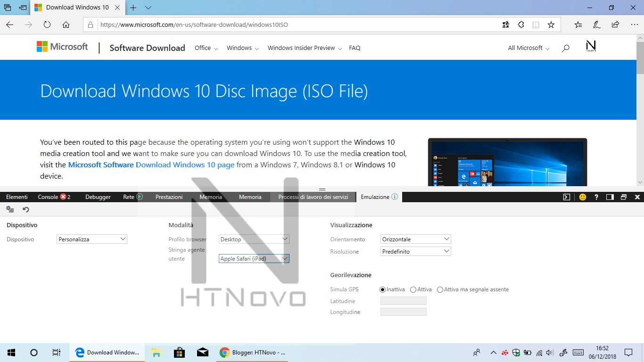Switch to the Console tab

[54, 197]
